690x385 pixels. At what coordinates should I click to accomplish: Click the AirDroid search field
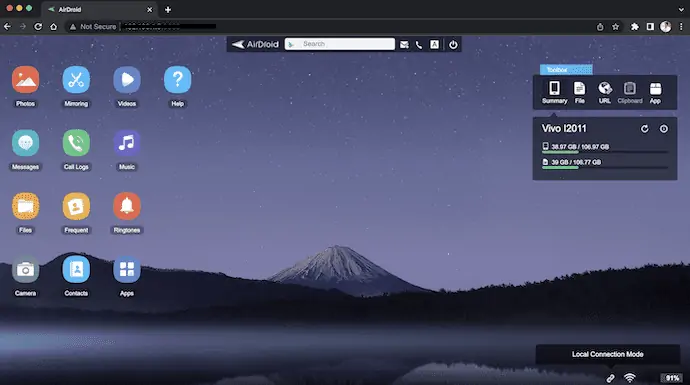(340, 44)
